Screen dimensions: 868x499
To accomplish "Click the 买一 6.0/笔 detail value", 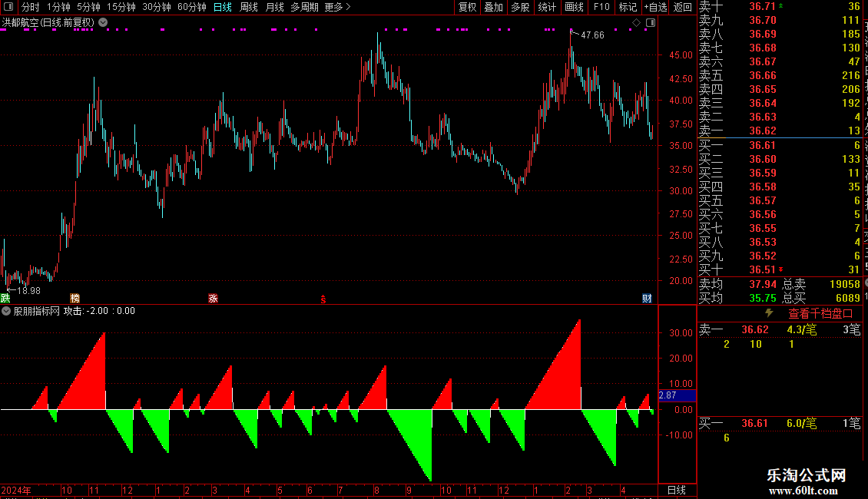I will click(x=802, y=423).
